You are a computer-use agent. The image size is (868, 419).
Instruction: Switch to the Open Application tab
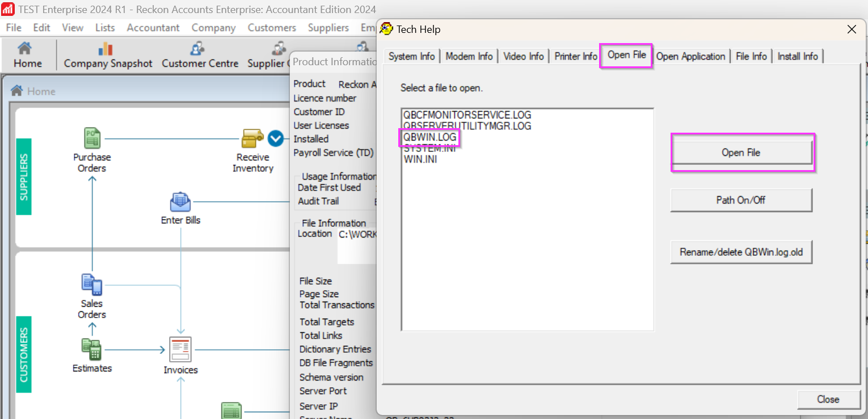[690, 56]
